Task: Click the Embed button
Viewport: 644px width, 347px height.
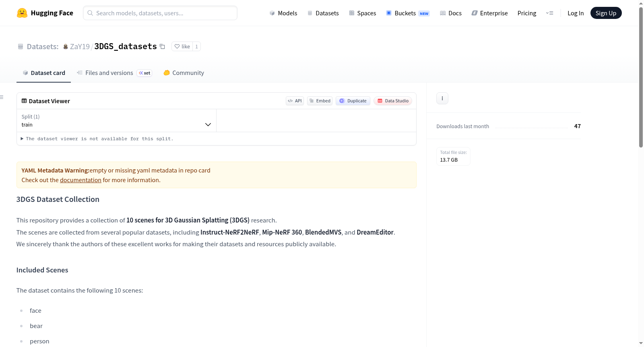Action: coord(320,101)
